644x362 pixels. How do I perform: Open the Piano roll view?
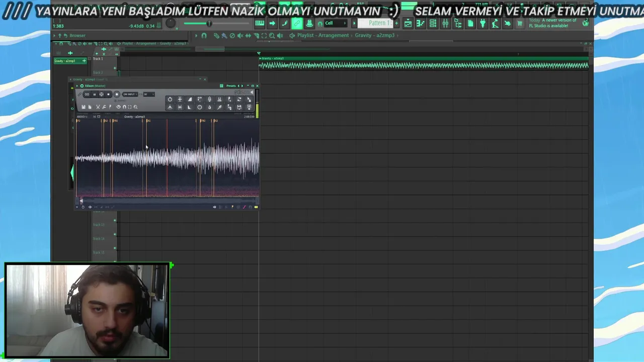[x=421, y=23]
